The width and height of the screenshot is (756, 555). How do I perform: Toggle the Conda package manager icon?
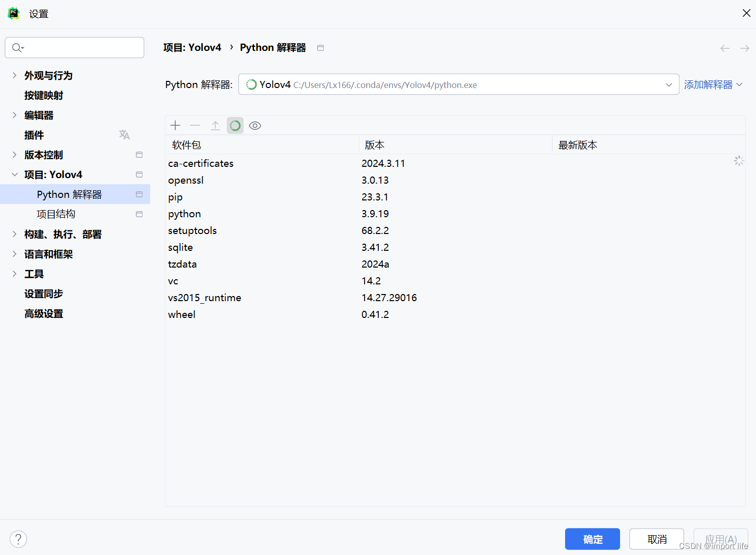pos(235,126)
